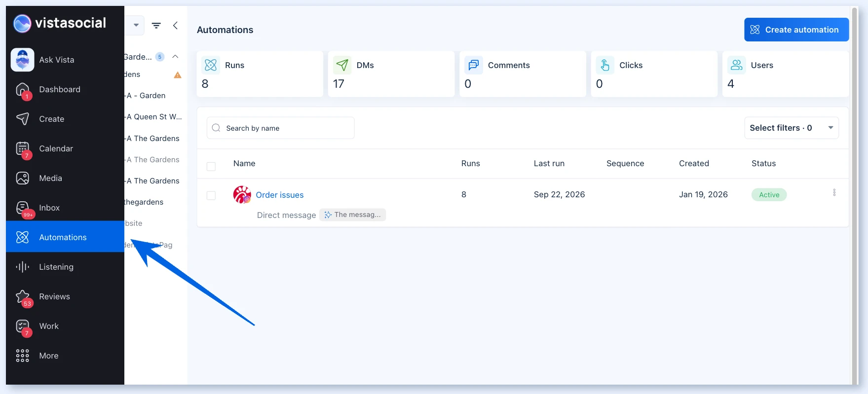
Task: Open the More apps grid menu
Action: [x=65, y=356]
